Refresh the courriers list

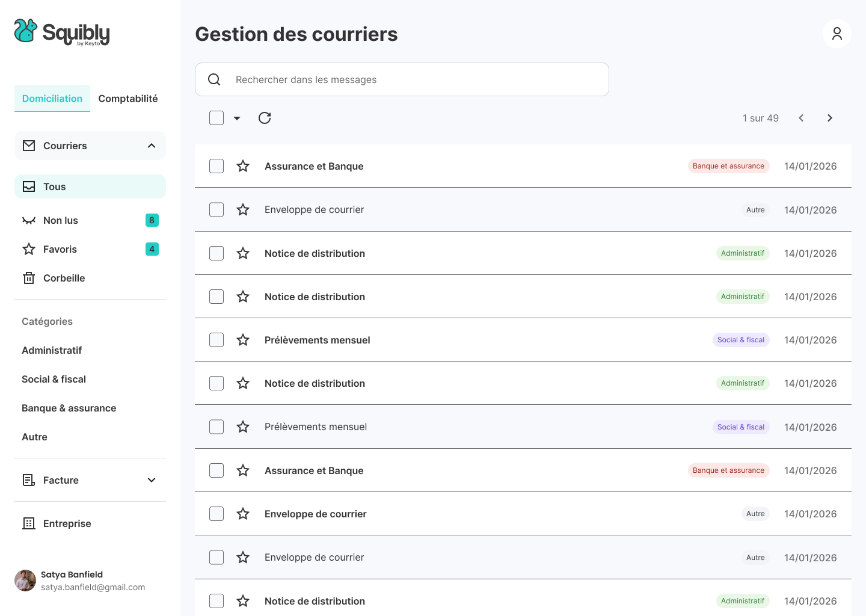point(265,118)
